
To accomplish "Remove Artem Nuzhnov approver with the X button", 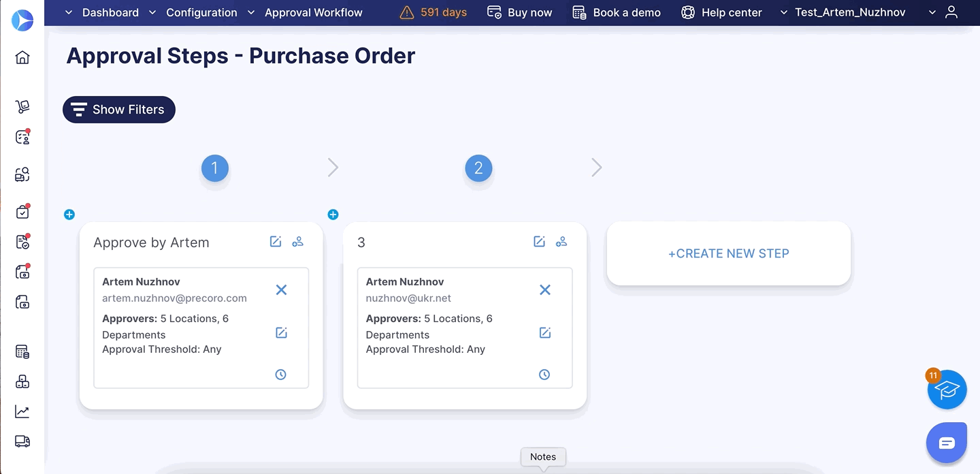I will click(281, 289).
